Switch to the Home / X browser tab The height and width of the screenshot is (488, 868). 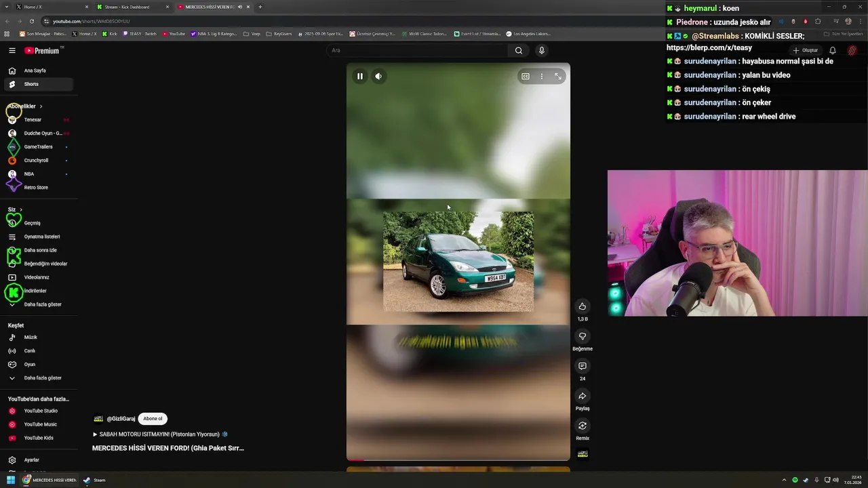pyautogui.click(x=51, y=7)
